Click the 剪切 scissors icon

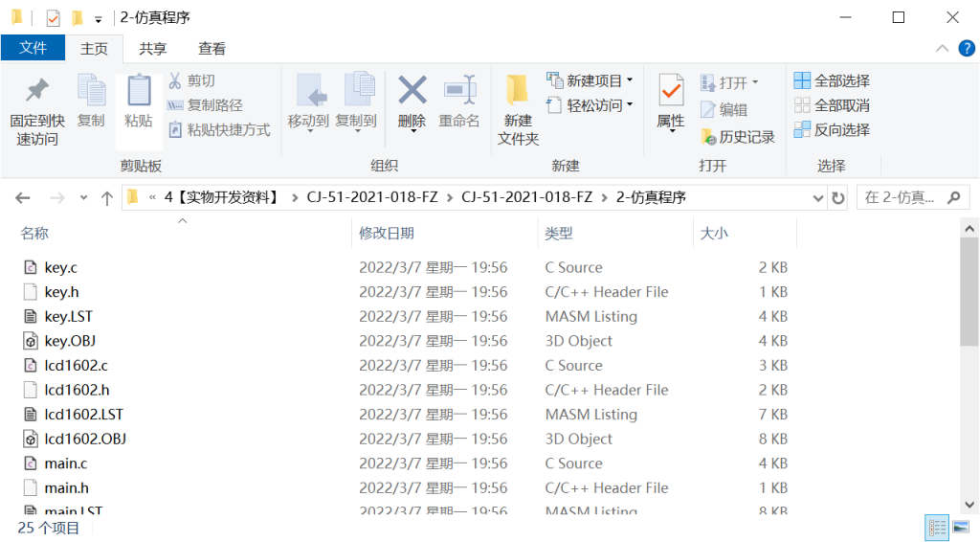click(x=175, y=80)
